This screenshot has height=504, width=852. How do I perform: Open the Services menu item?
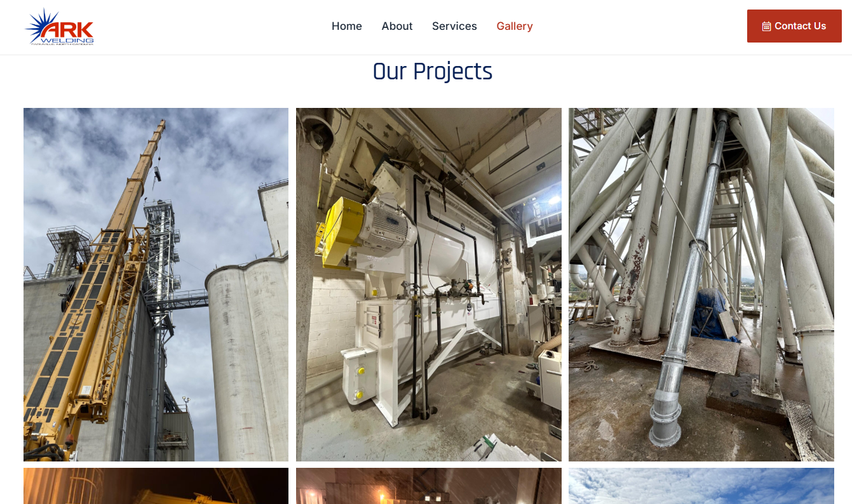click(x=454, y=26)
